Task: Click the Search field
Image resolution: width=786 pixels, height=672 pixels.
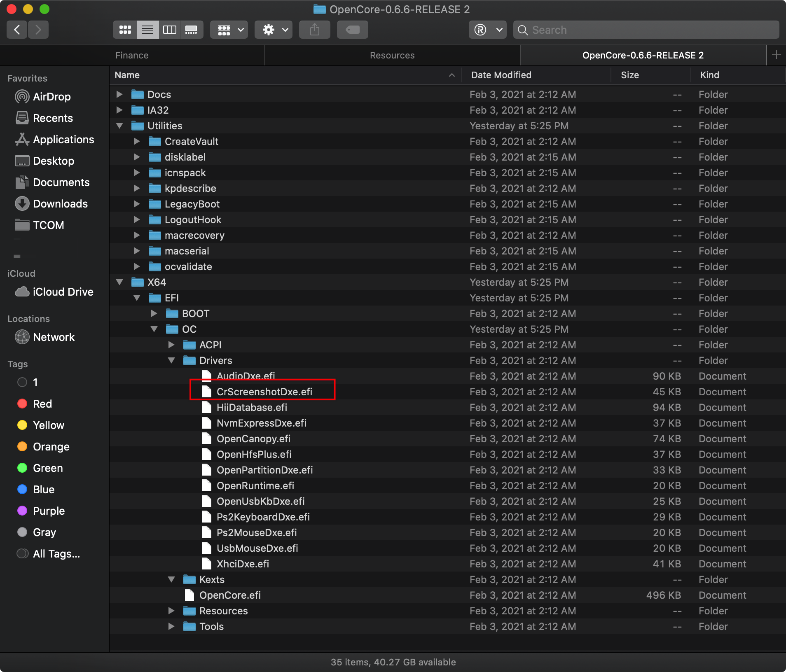Action: coord(646,30)
